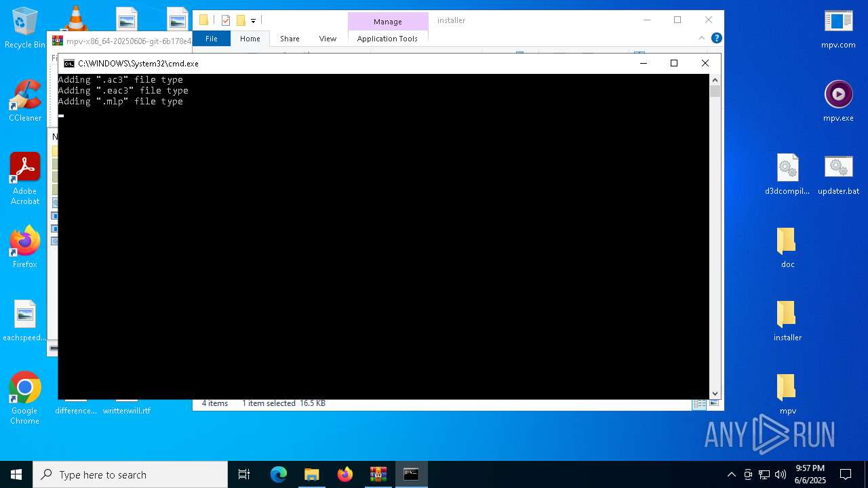
Task: Open Task View on the taskbar
Action: pyautogui.click(x=244, y=474)
